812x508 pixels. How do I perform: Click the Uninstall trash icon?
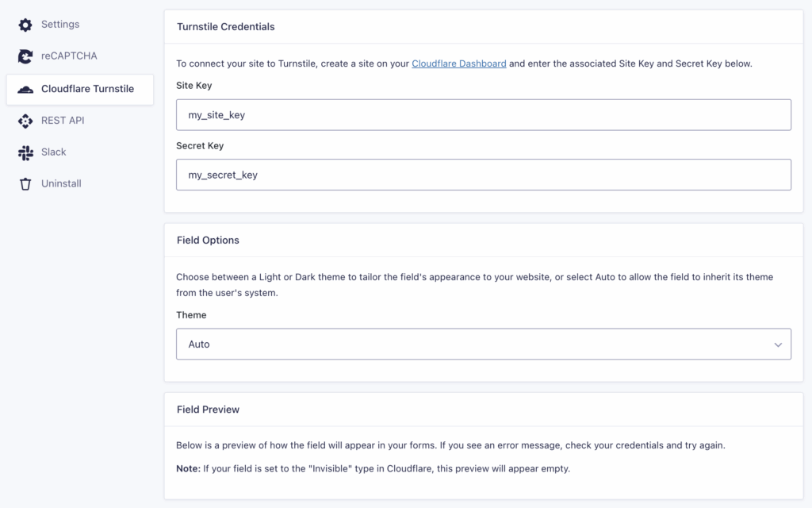click(25, 183)
